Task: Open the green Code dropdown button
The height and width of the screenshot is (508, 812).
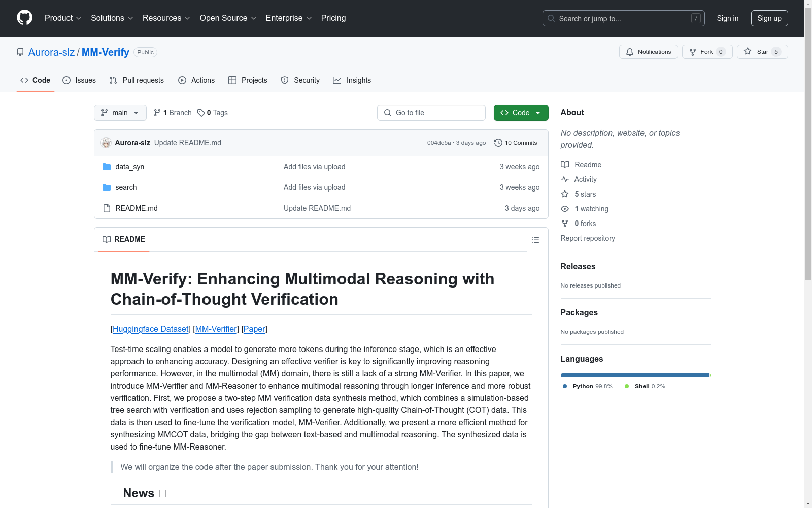Action: (x=521, y=113)
